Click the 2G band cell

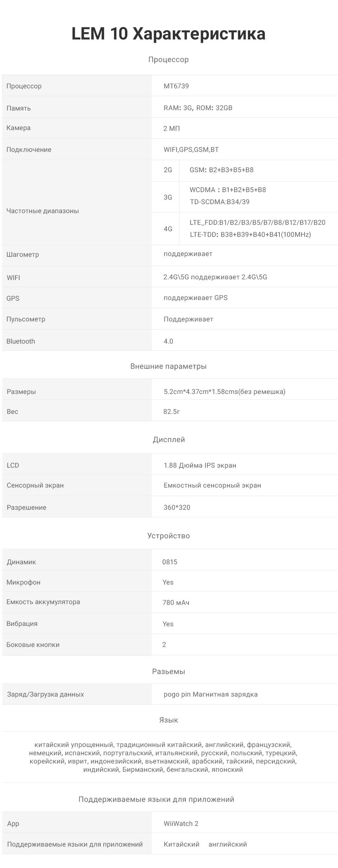pyautogui.click(x=167, y=170)
